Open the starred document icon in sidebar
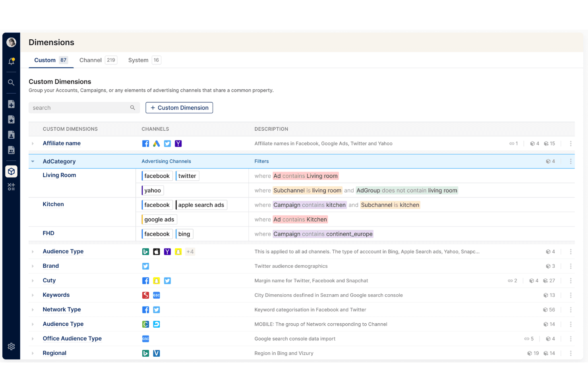This screenshot has height=392, width=588. (11, 120)
